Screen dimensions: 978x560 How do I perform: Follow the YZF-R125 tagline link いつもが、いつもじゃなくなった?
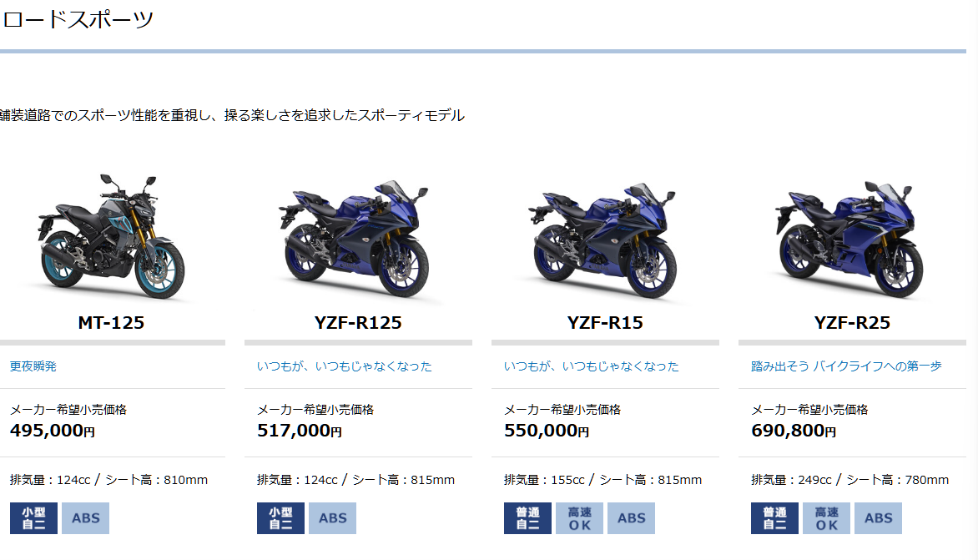pos(345,366)
